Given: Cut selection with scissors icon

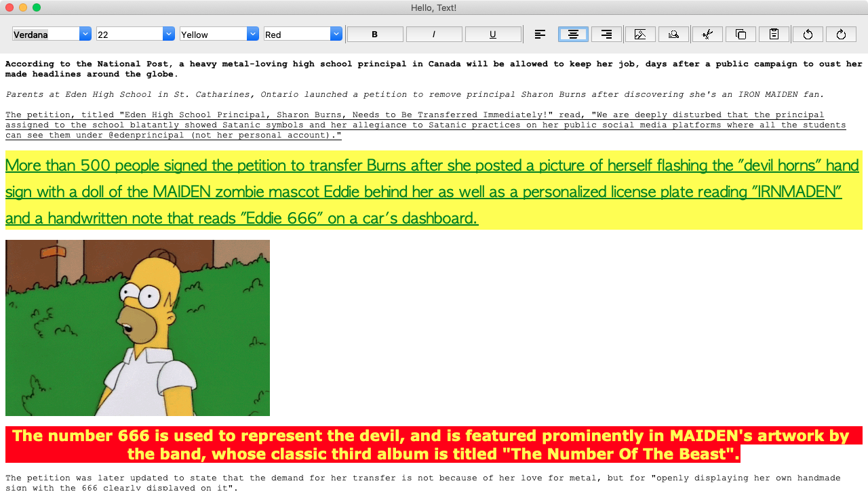Looking at the screenshot, I should pos(707,35).
